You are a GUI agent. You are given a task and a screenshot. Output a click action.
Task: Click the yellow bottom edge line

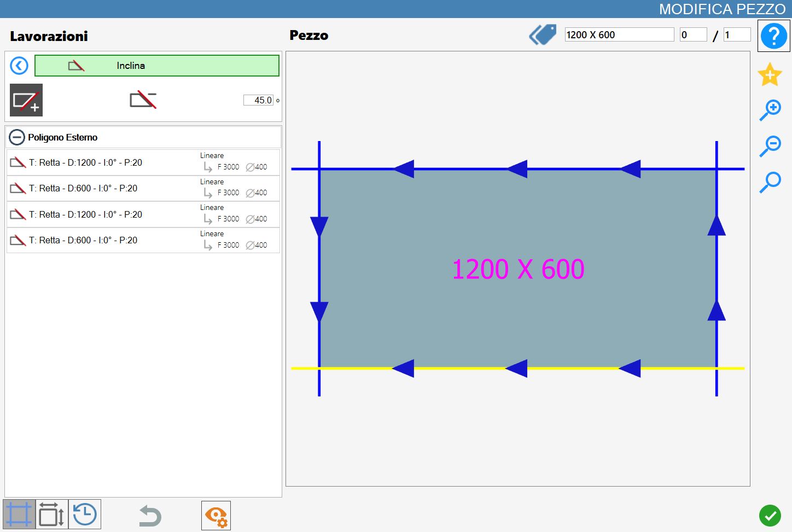517,369
